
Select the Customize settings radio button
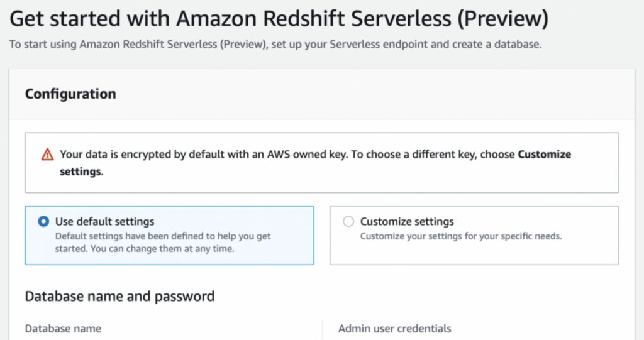348,221
